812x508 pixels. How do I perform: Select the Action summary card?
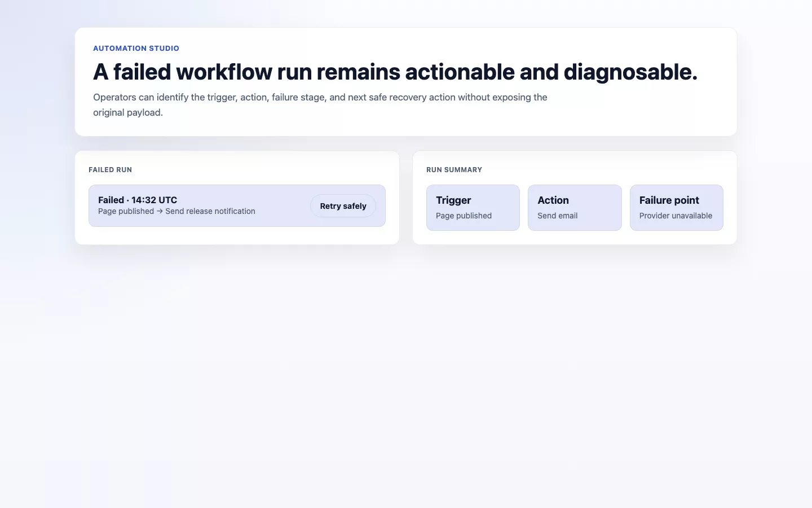point(575,208)
